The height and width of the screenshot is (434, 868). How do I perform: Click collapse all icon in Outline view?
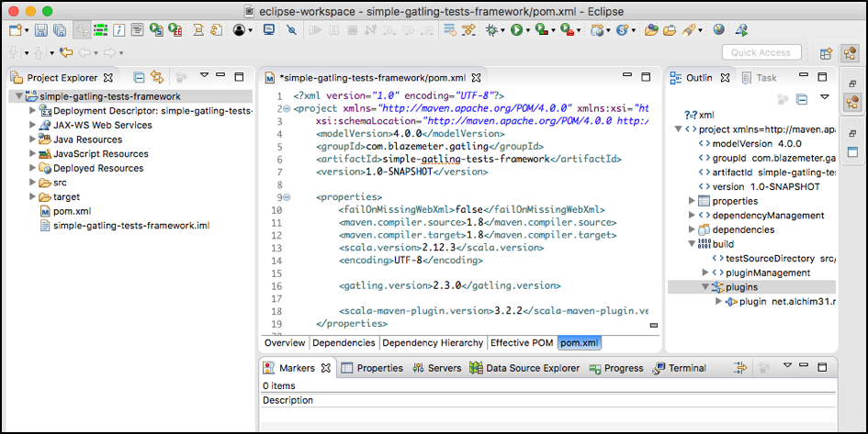coord(801,98)
